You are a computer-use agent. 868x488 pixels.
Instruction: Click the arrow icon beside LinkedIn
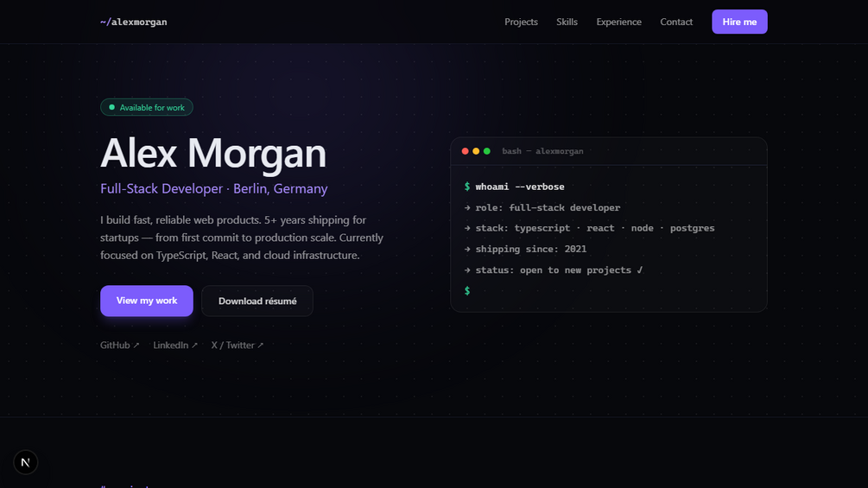[194, 345]
